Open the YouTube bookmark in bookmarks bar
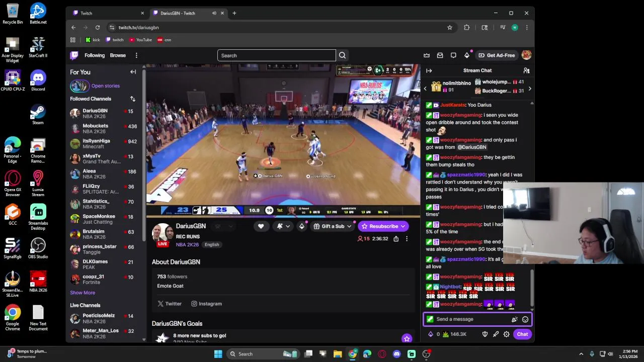The height and width of the screenshot is (362, 644). pyautogui.click(x=140, y=40)
